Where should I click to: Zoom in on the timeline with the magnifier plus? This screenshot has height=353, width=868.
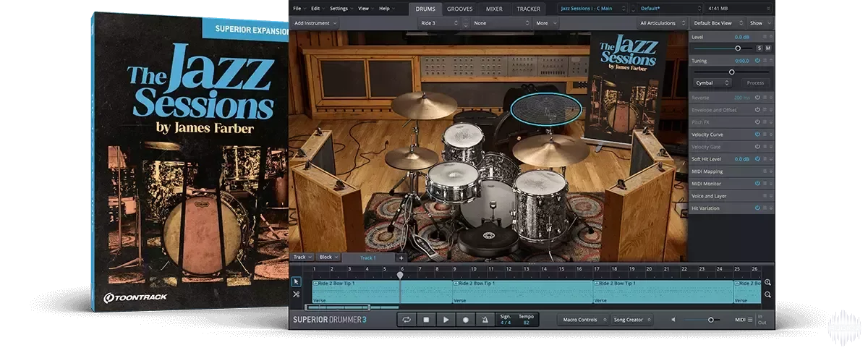coord(767,283)
